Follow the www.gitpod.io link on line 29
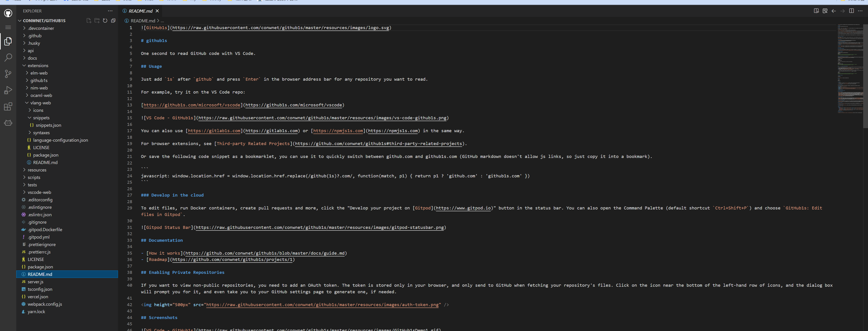 [463, 208]
